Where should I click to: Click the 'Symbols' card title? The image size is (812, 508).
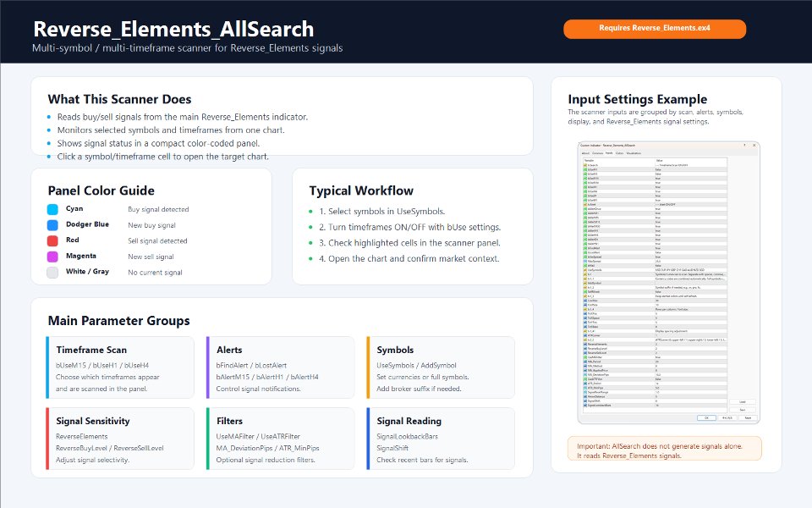point(395,350)
